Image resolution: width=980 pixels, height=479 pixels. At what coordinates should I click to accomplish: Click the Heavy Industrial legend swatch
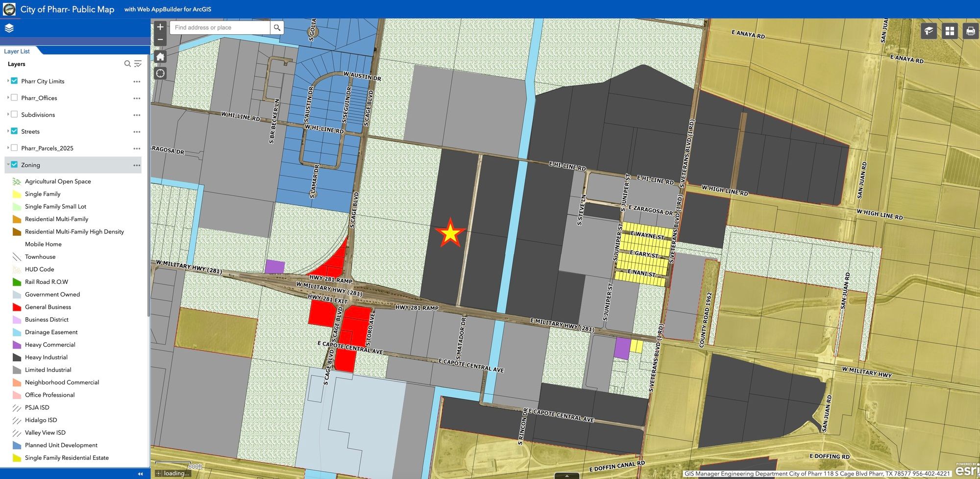click(x=17, y=357)
